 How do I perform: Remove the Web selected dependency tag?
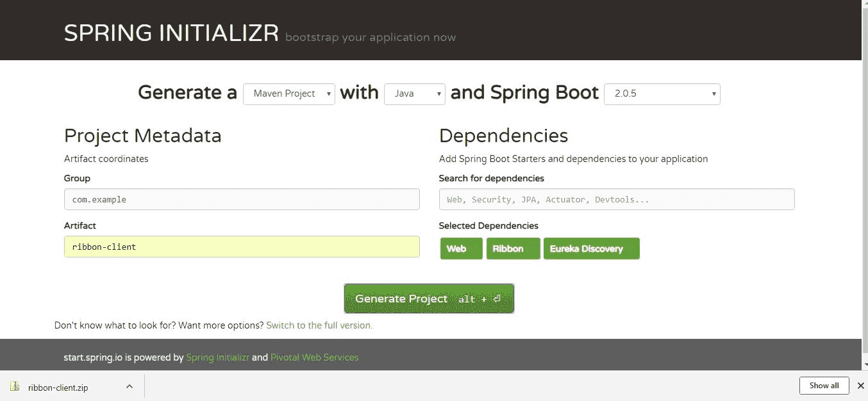click(461, 249)
